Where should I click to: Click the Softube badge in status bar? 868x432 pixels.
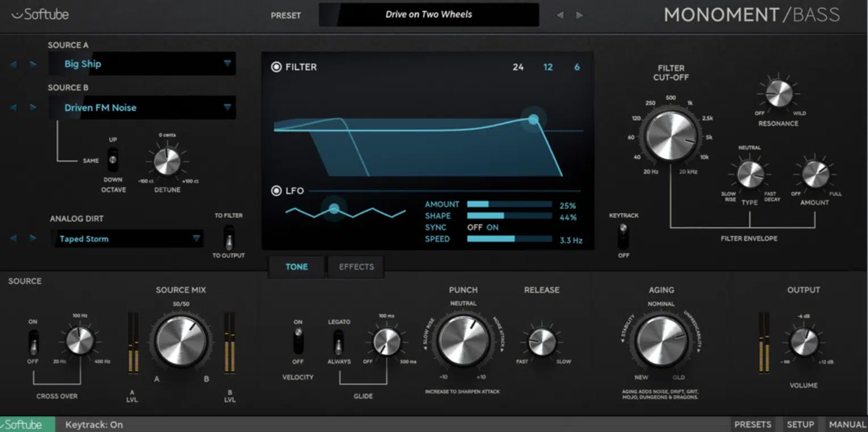tap(27, 425)
